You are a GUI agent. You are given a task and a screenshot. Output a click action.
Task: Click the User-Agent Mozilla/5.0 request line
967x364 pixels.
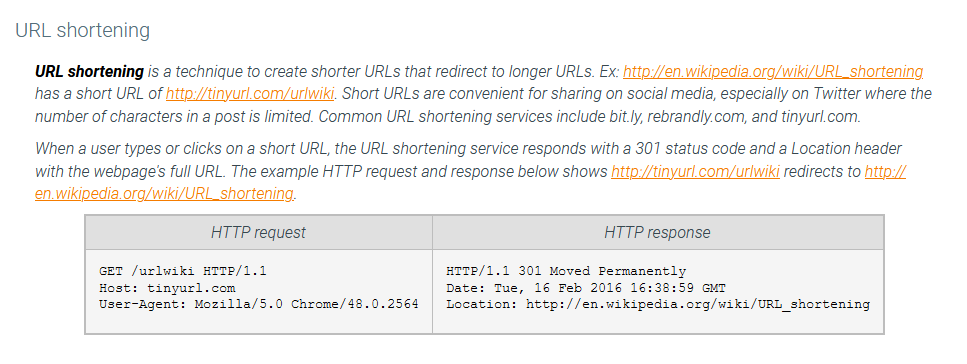[258, 304]
